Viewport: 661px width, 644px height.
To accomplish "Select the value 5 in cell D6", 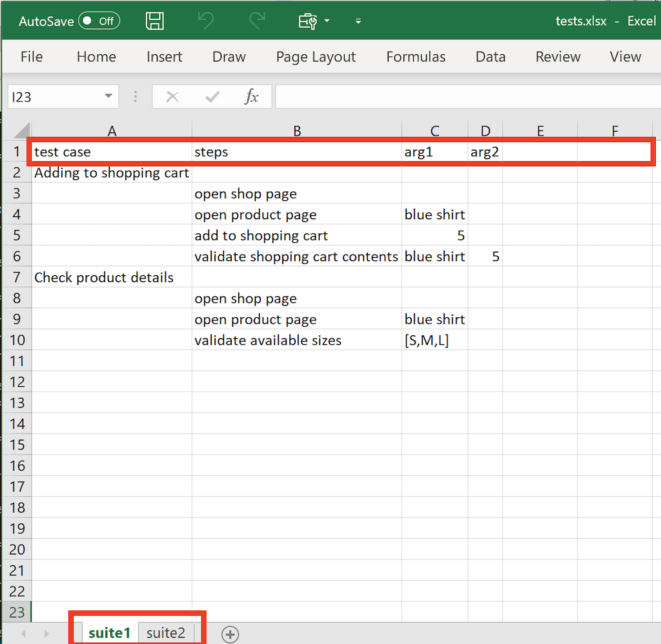I will [x=485, y=256].
